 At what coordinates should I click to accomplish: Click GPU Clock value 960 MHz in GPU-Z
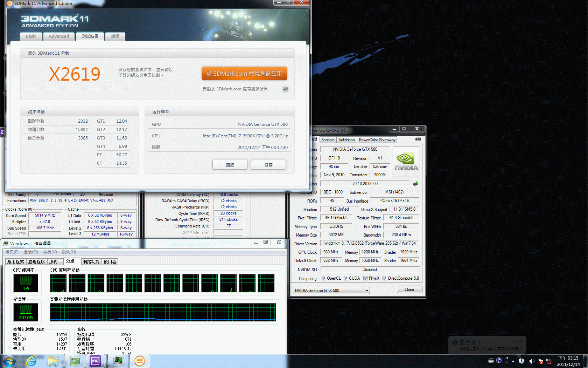point(331,252)
